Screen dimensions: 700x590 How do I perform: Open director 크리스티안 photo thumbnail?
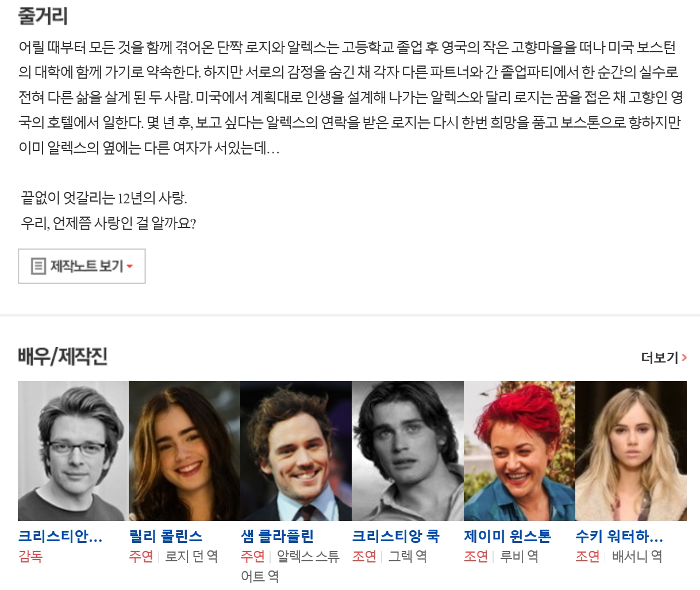pyautogui.click(x=73, y=451)
